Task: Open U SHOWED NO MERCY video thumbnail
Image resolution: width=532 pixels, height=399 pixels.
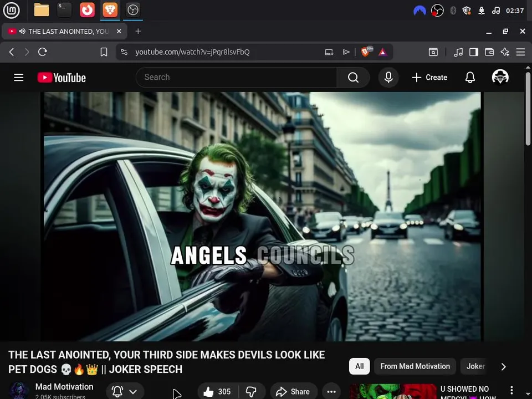Action: point(393,392)
